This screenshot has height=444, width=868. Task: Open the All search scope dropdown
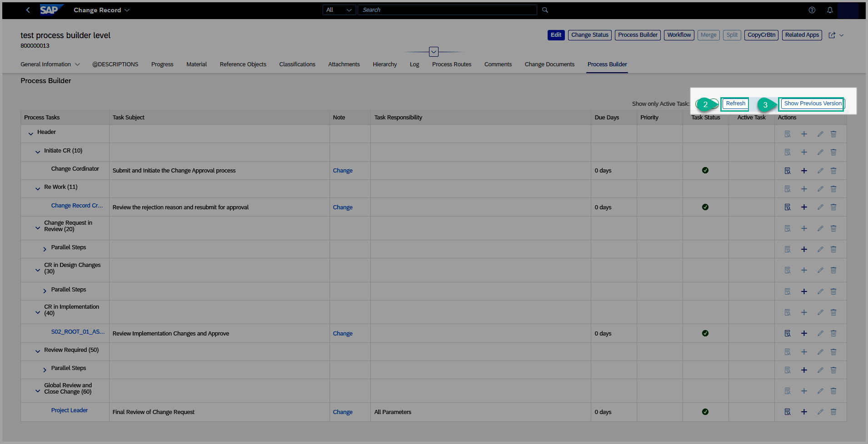pos(339,10)
